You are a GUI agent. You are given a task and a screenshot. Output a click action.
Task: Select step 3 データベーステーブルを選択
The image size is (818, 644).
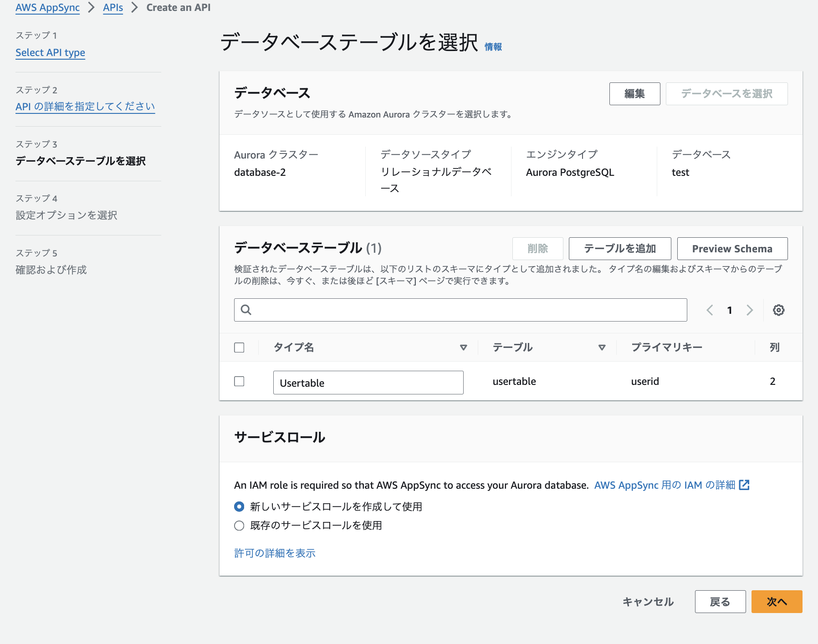coord(81,161)
